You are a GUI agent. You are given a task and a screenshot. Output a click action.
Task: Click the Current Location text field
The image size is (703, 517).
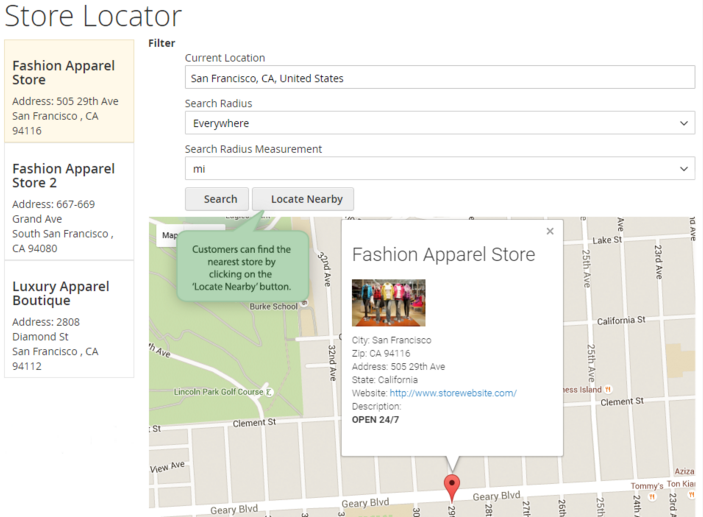tap(439, 78)
